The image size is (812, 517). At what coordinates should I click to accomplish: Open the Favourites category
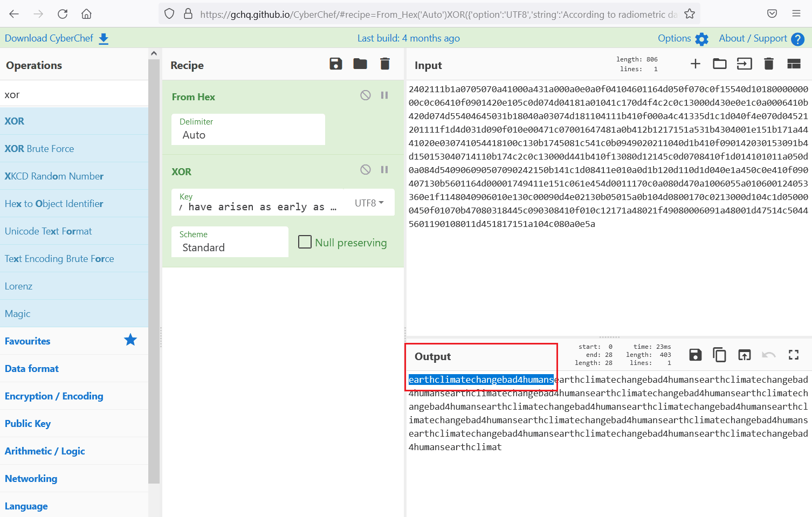click(x=27, y=341)
